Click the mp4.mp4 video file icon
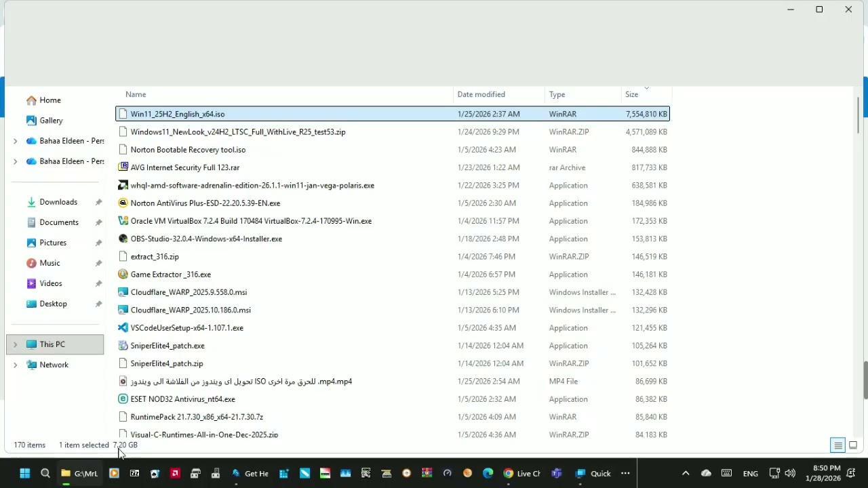 [123, 382]
